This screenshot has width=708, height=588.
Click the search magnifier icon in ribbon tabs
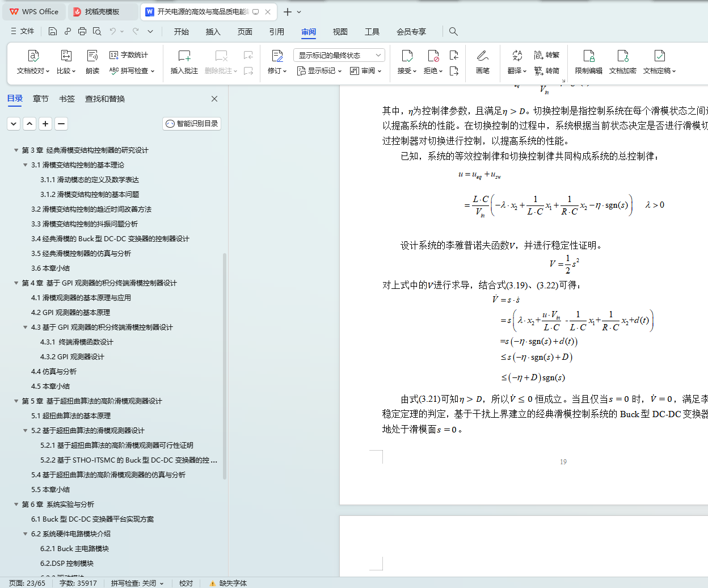(x=453, y=31)
